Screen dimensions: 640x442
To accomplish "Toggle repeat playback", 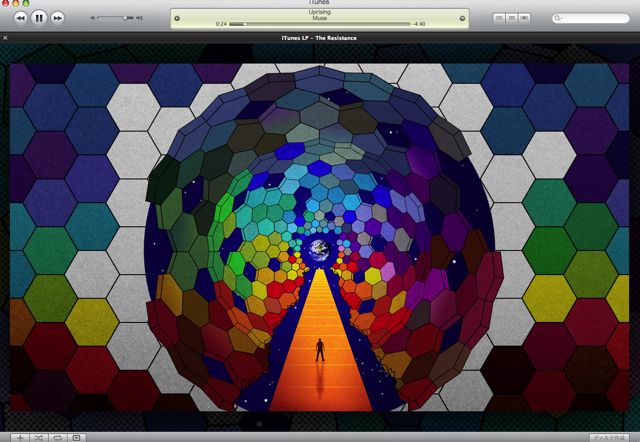I will click(x=58, y=438).
